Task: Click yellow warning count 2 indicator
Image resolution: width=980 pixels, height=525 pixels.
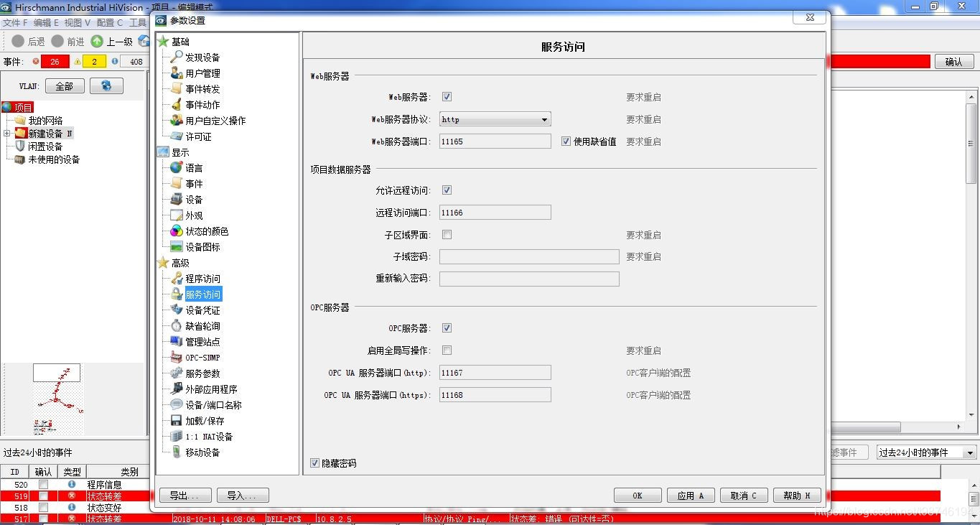Action: 94,62
